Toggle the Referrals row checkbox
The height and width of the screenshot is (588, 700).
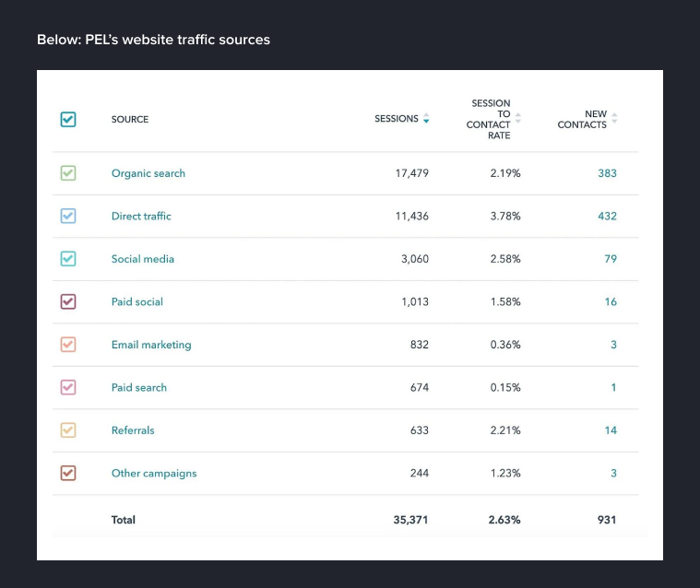(x=68, y=430)
